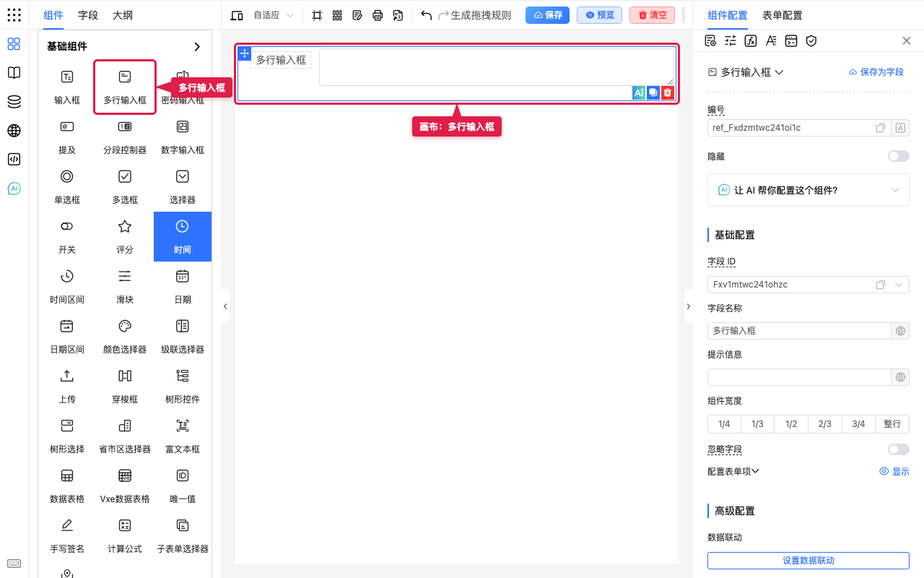Copy the 编号 reference value
Viewport: 924px width, 578px height.
click(x=881, y=128)
